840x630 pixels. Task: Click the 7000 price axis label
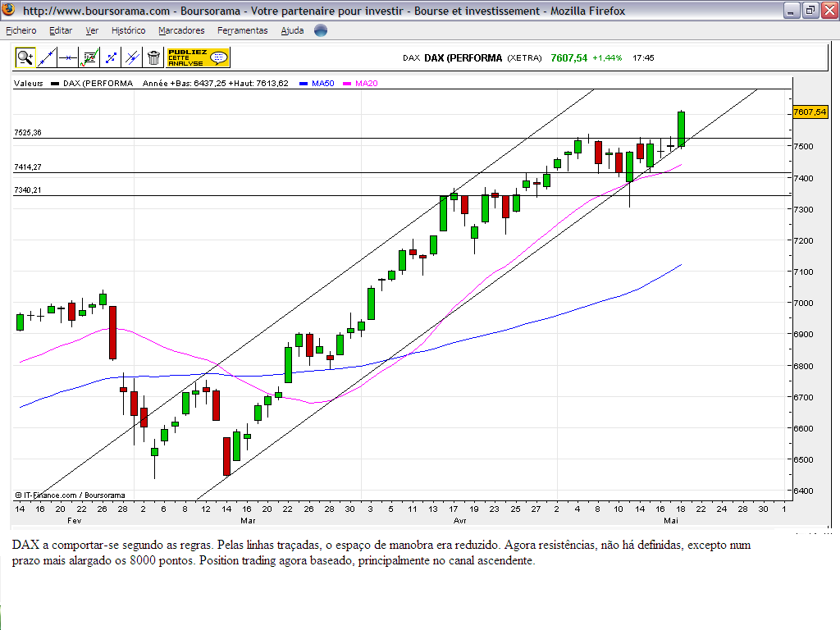coord(804,304)
